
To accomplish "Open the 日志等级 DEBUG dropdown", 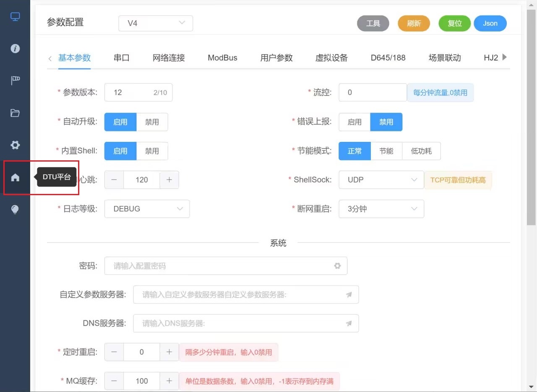I will tap(147, 209).
